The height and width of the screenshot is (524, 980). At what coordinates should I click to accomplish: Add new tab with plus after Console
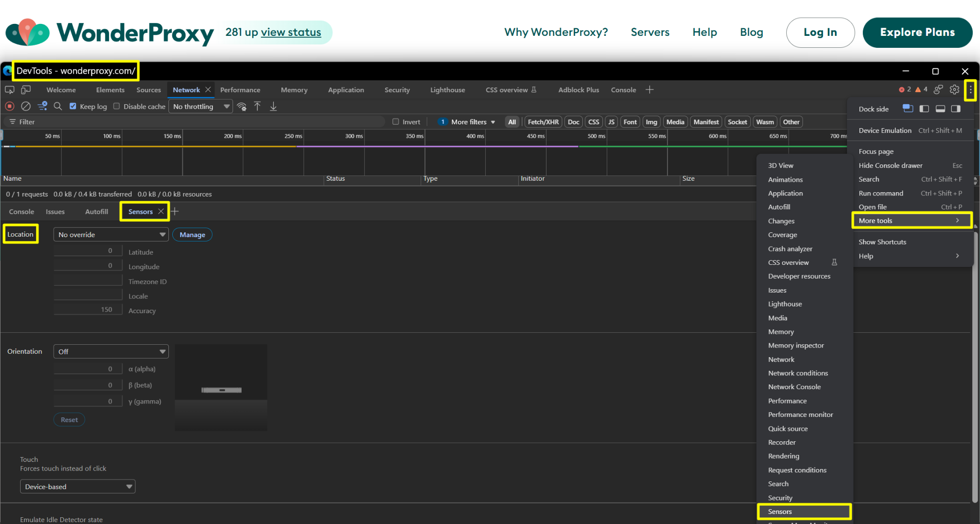649,89
